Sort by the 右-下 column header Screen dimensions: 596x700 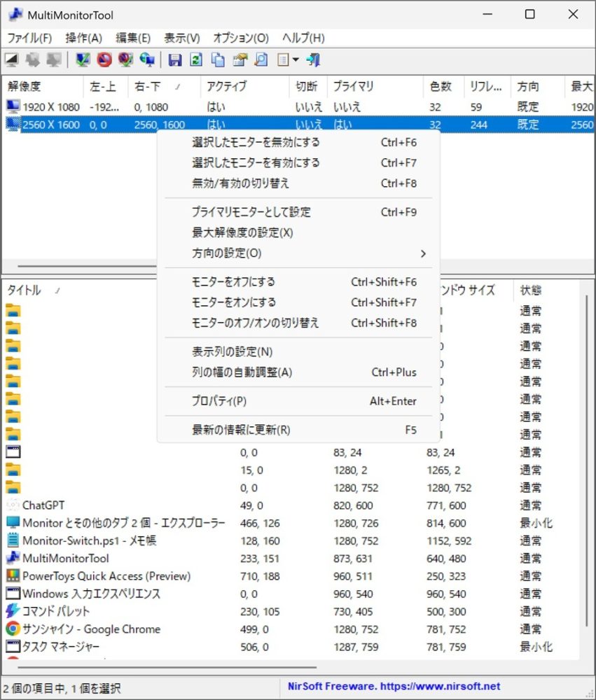tap(164, 86)
